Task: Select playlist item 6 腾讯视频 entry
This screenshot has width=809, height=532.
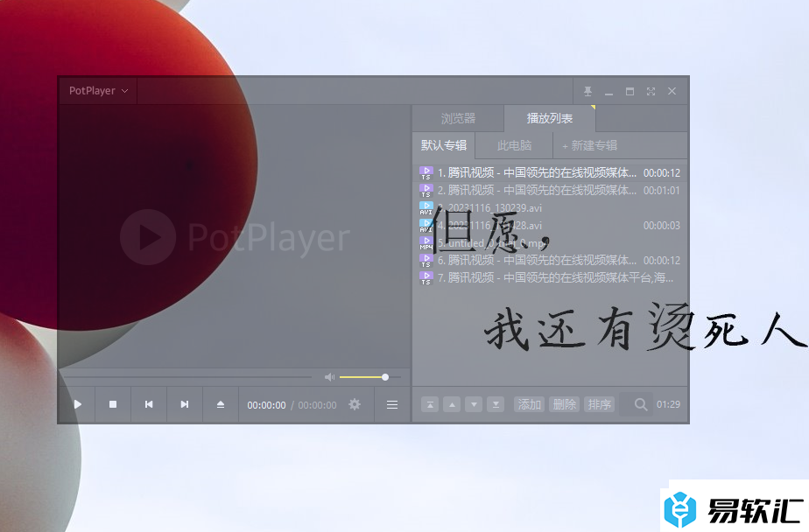Action: point(550,261)
